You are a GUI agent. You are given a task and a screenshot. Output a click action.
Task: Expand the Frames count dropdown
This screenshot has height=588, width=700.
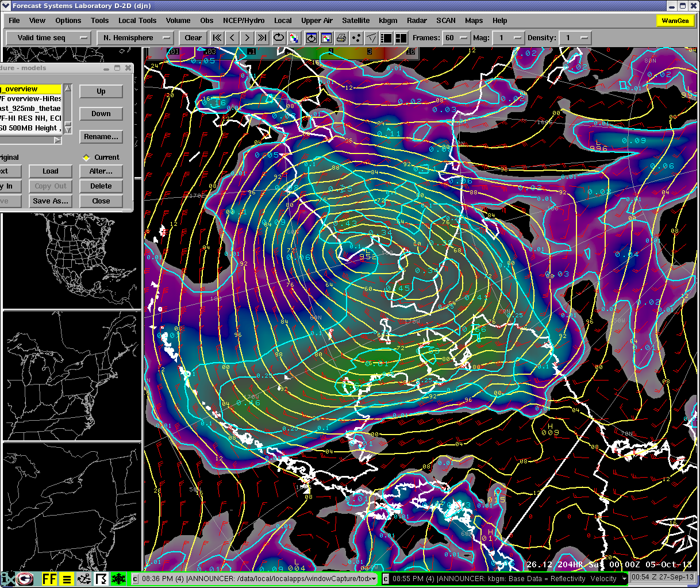(x=456, y=38)
